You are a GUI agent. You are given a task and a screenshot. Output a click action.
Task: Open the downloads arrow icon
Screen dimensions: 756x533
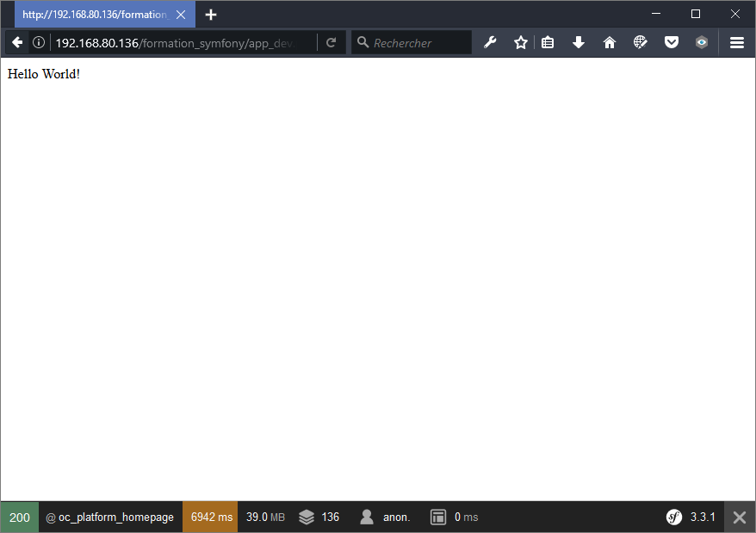579,42
